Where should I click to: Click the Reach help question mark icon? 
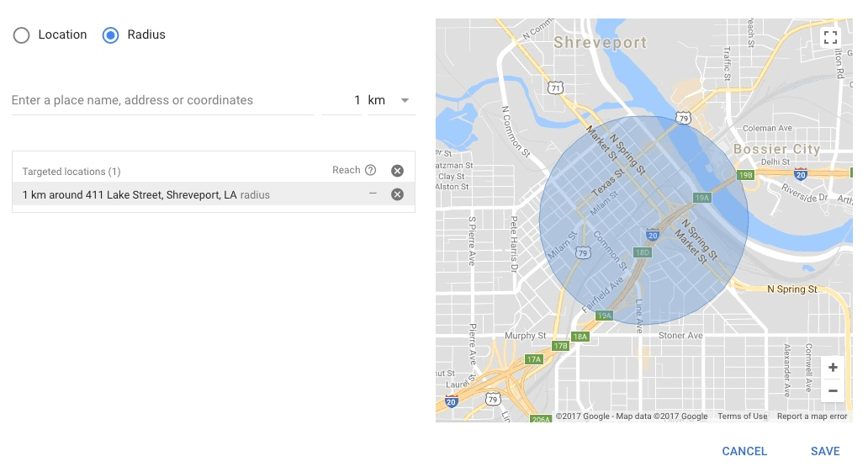(370, 170)
